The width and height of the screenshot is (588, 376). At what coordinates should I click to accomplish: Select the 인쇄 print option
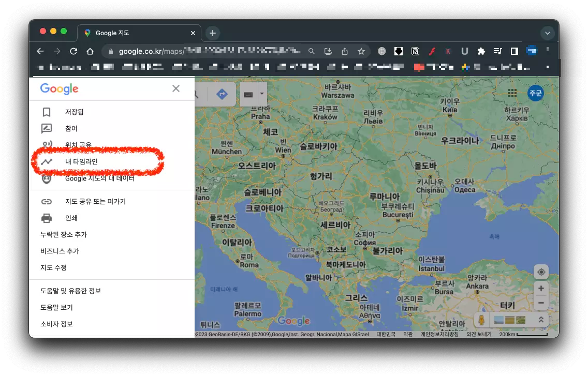click(112, 218)
